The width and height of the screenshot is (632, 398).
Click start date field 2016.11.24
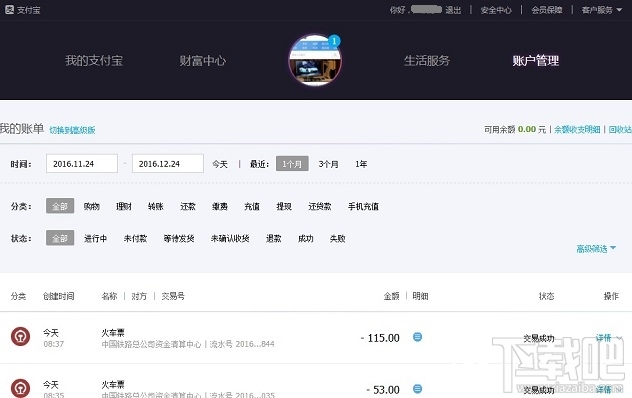click(82, 163)
